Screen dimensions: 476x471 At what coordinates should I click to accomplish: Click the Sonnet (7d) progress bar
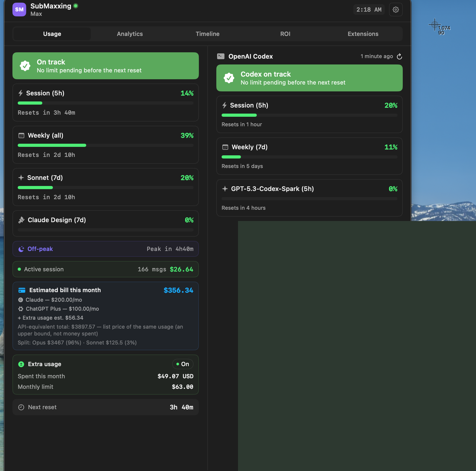coord(106,188)
